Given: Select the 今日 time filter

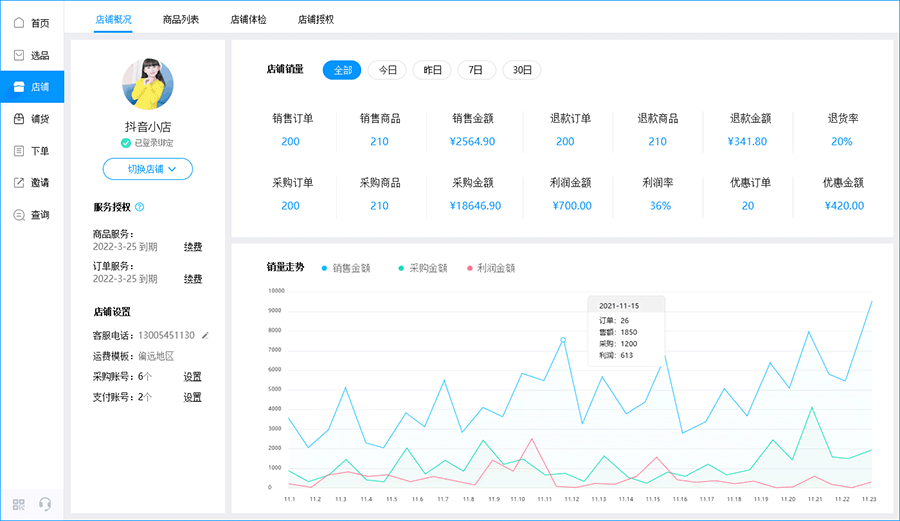Looking at the screenshot, I should [x=387, y=70].
